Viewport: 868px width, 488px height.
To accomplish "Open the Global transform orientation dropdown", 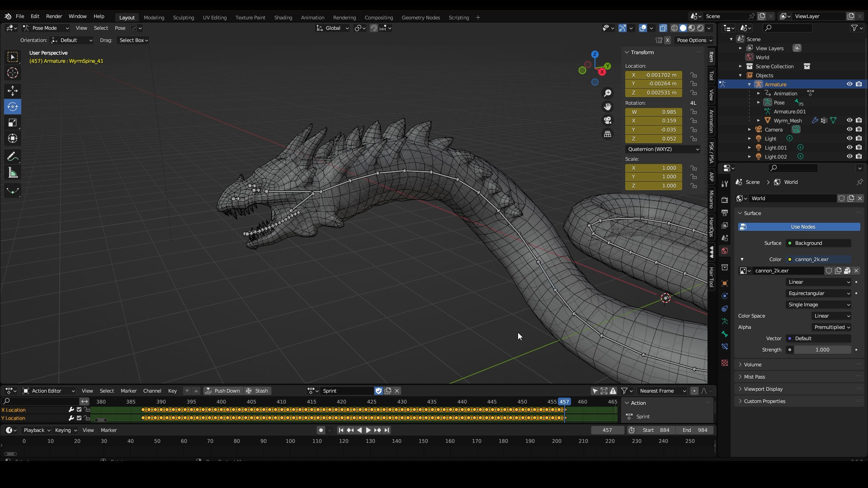I will point(332,28).
